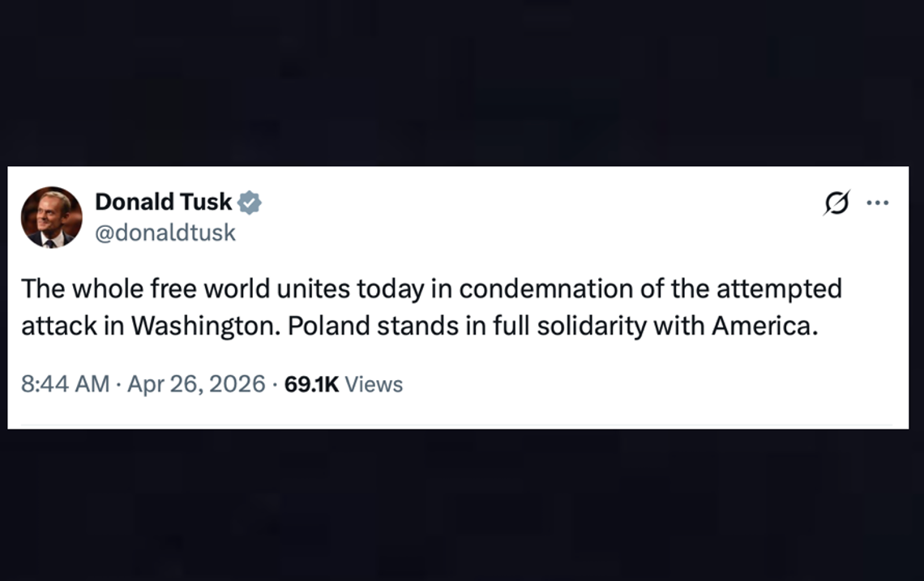Click the Views label after 69.1K
The height and width of the screenshot is (581, 924).
(374, 384)
